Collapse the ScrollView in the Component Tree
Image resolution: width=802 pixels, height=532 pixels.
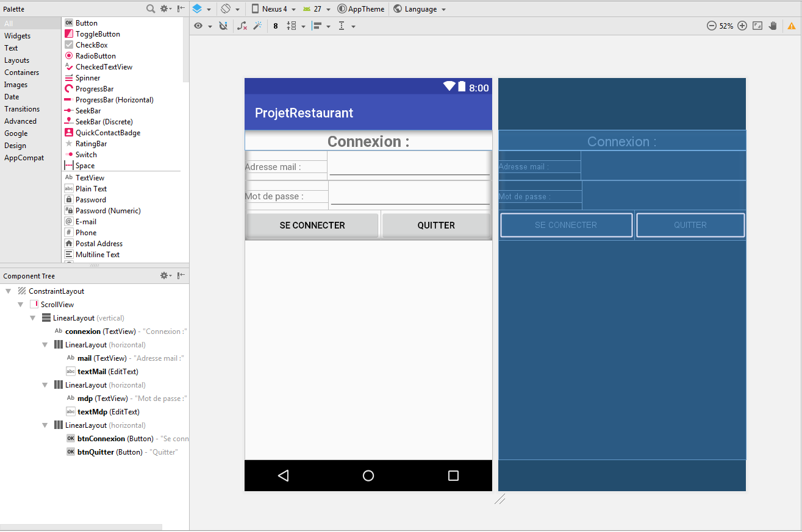point(21,304)
